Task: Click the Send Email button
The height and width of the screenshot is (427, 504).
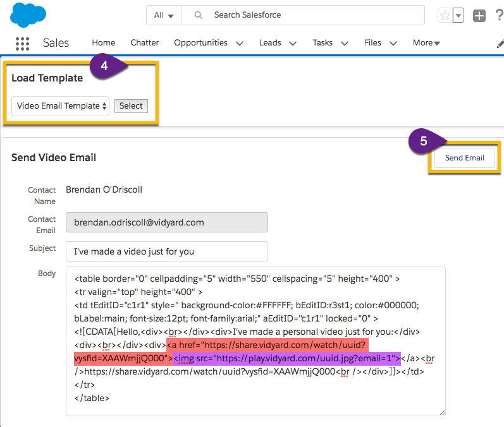Action: (x=464, y=158)
